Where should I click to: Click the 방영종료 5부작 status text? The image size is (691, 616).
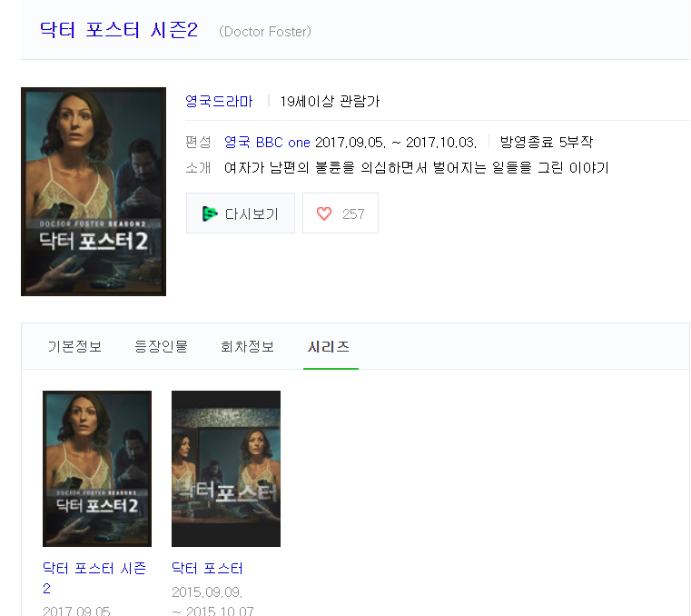547,142
